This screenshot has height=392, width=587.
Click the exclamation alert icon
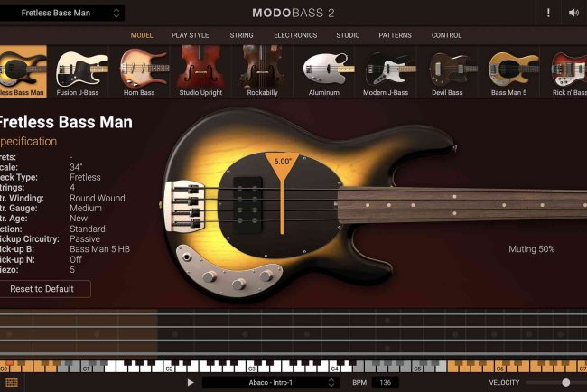coord(548,13)
